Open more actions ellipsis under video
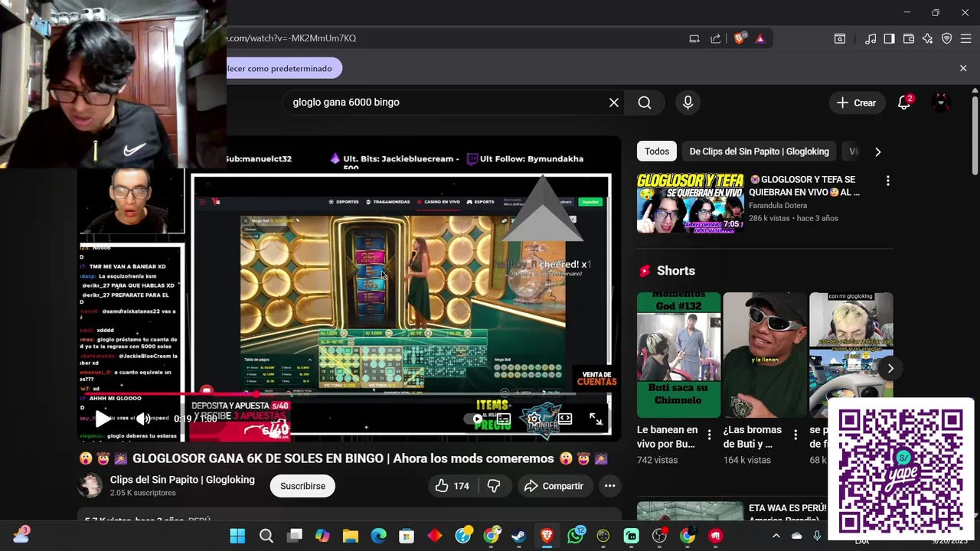 tap(609, 486)
